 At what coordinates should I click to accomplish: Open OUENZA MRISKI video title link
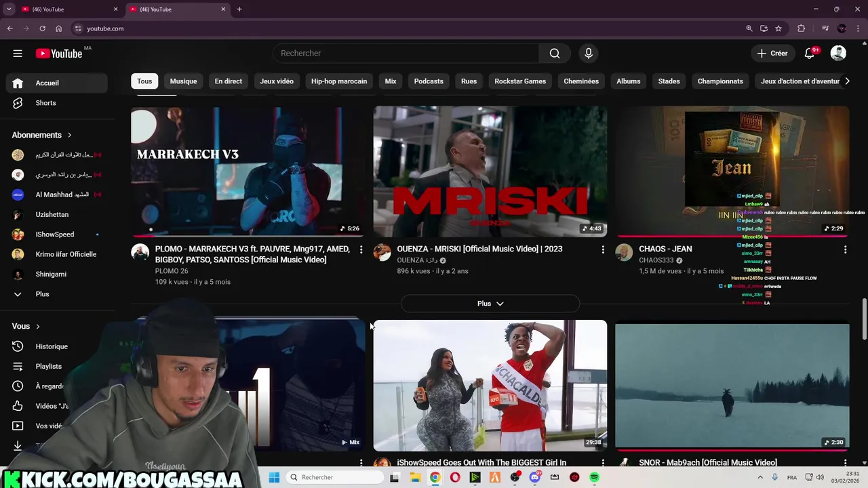pyautogui.click(x=479, y=249)
